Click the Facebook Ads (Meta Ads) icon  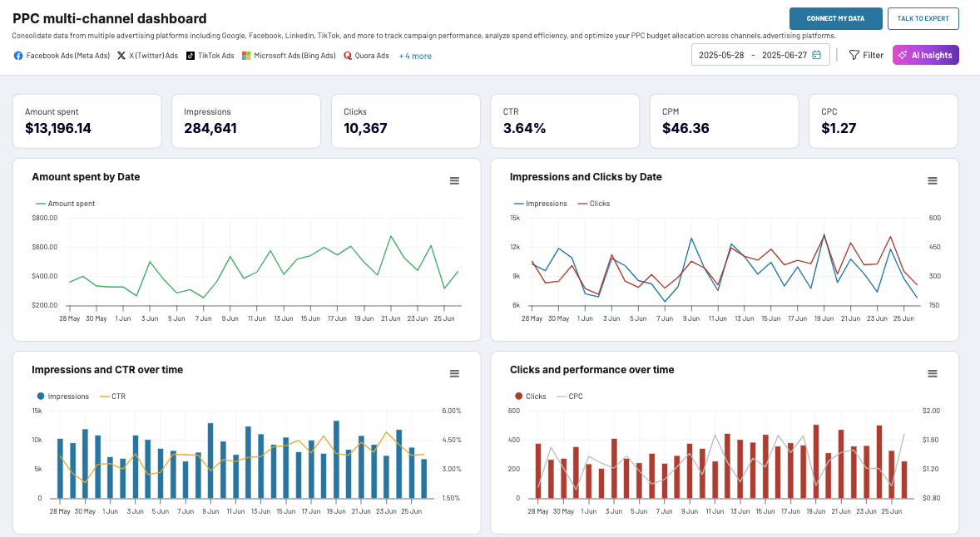(18, 56)
